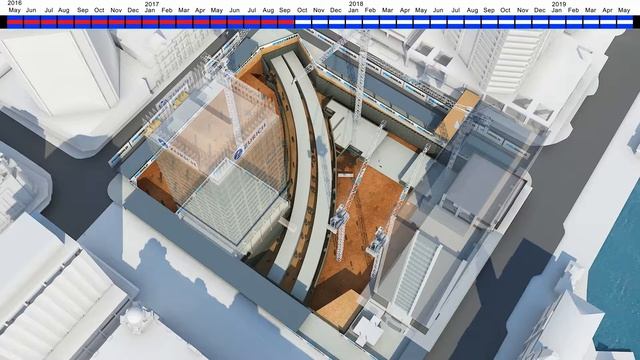
Task: Select the Sep 2016 timeline segment
Action: tap(83, 22)
